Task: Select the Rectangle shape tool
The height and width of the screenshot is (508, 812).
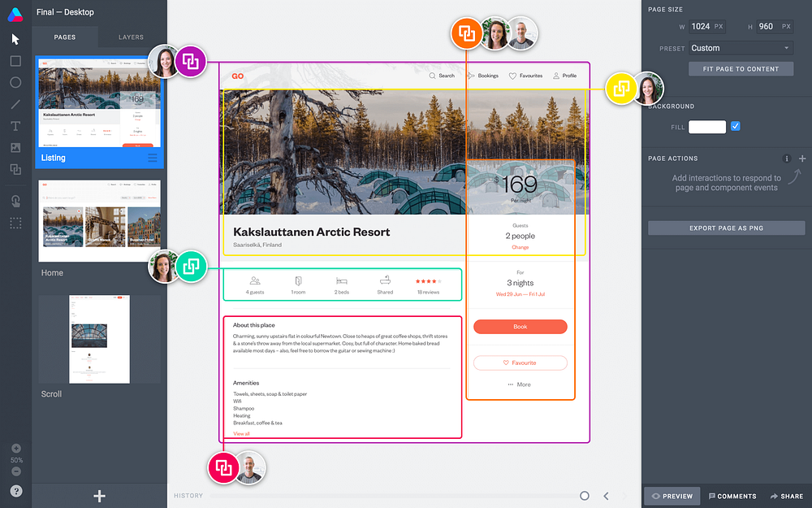Action: 15,61
